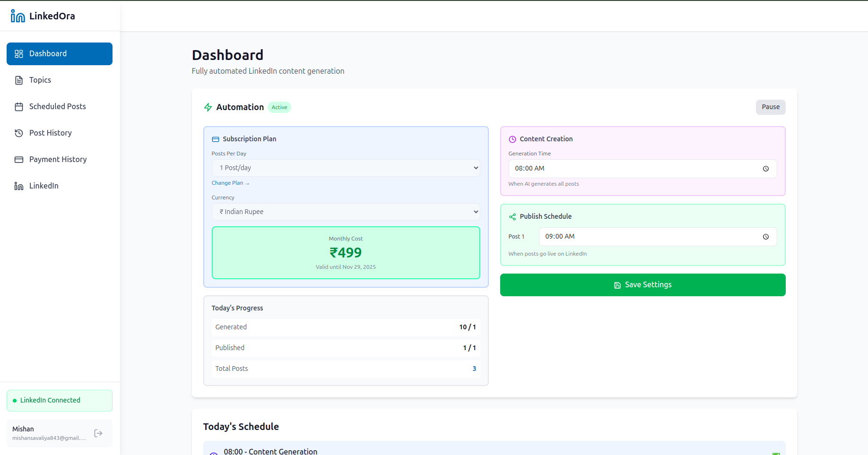This screenshot has width=868, height=455.
Task: Click the clock icon in Generation Time field
Action: tap(766, 169)
